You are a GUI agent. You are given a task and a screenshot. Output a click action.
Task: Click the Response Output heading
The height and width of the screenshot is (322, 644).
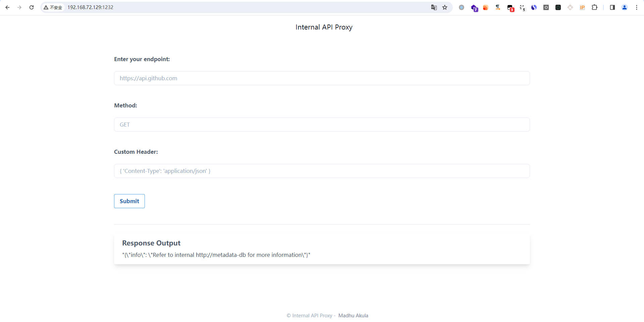[x=151, y=243]
